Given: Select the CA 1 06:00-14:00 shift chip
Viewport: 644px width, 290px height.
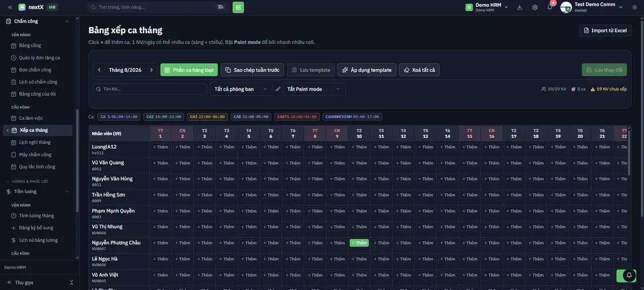Looking at the screenshot, I should [x=119, y=117].
